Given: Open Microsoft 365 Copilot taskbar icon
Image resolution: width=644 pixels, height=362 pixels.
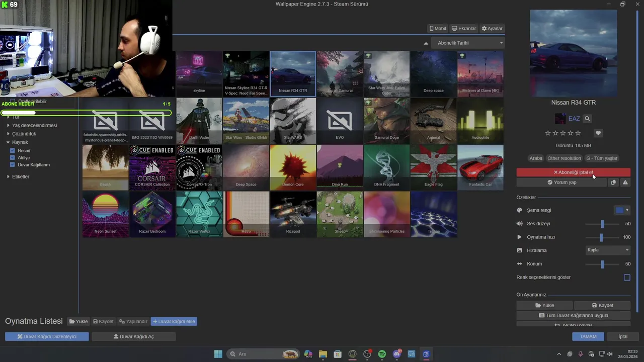Looking at the screenshot, I should point(308,354).
